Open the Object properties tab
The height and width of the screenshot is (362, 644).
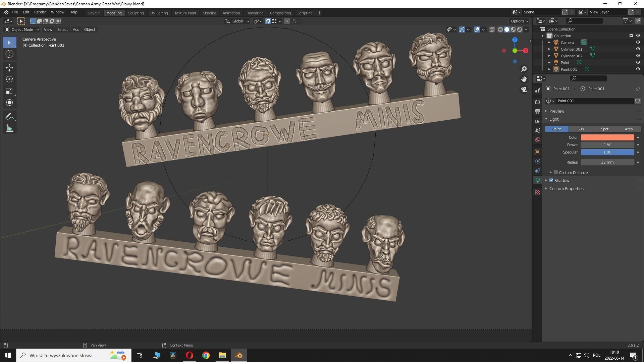pos(538,152)
